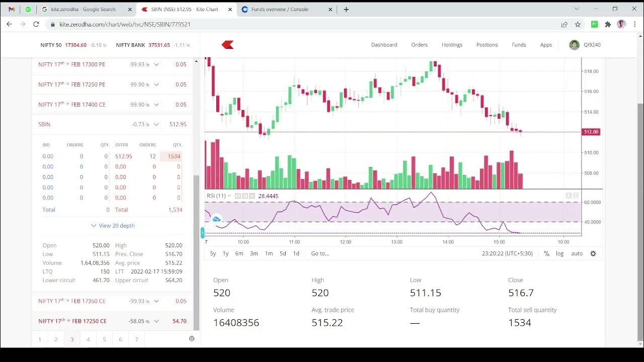Expand NIFTY FEB 17250 CE row chevron

(x=156, y=321)
